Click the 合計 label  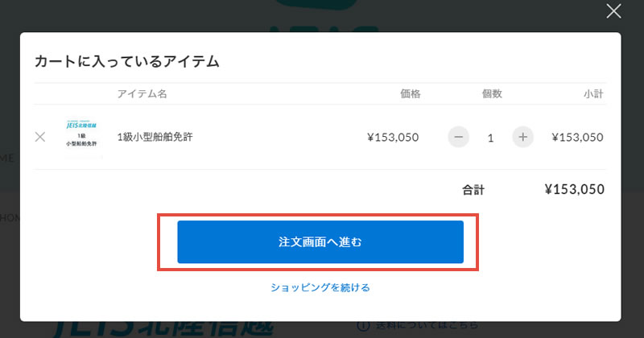(473, 190)
